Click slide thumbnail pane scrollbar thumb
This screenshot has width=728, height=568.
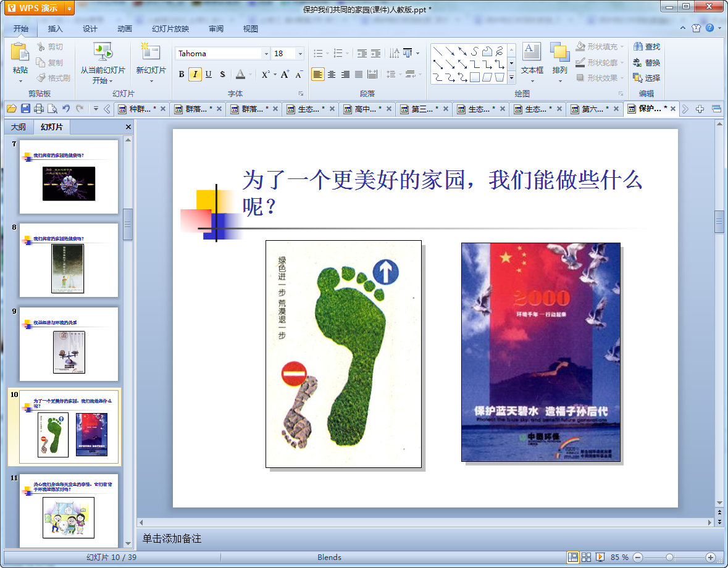click(128, 224)
